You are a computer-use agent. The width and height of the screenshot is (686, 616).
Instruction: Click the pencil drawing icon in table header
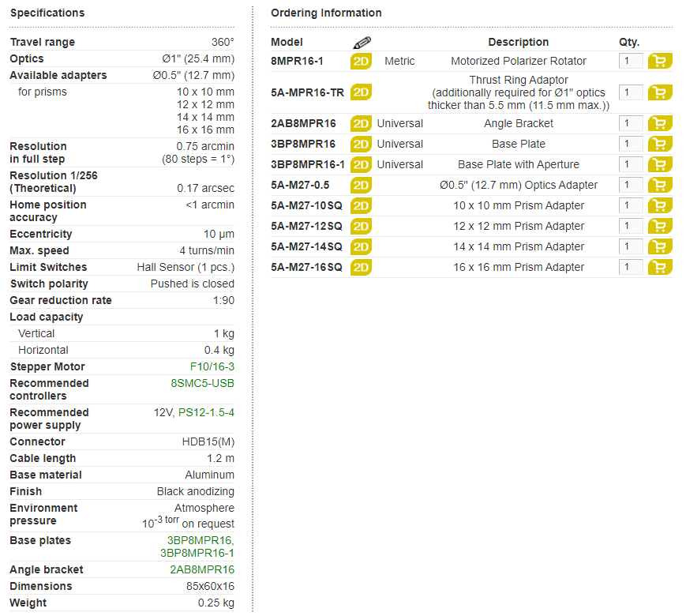pos(362,43)
